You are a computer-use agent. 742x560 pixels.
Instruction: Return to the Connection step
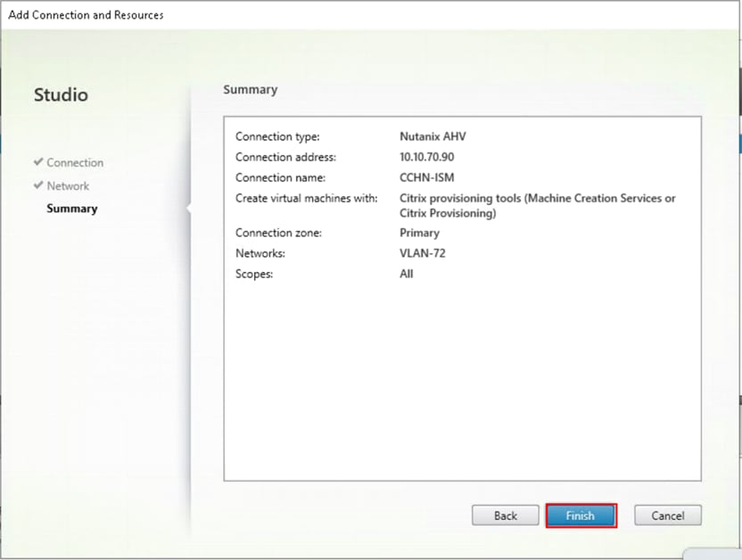click(76, 162)
